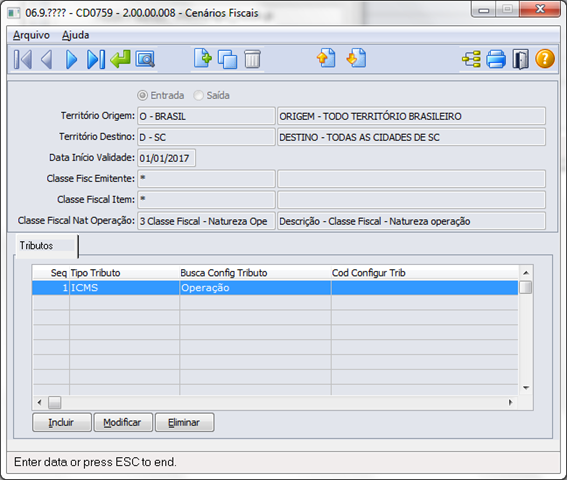Open the search magnifier icon

[145, 59]
